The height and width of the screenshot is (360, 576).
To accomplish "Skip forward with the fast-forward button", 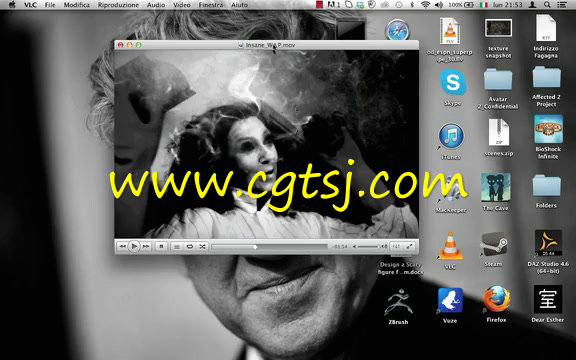I will (146, 246).
